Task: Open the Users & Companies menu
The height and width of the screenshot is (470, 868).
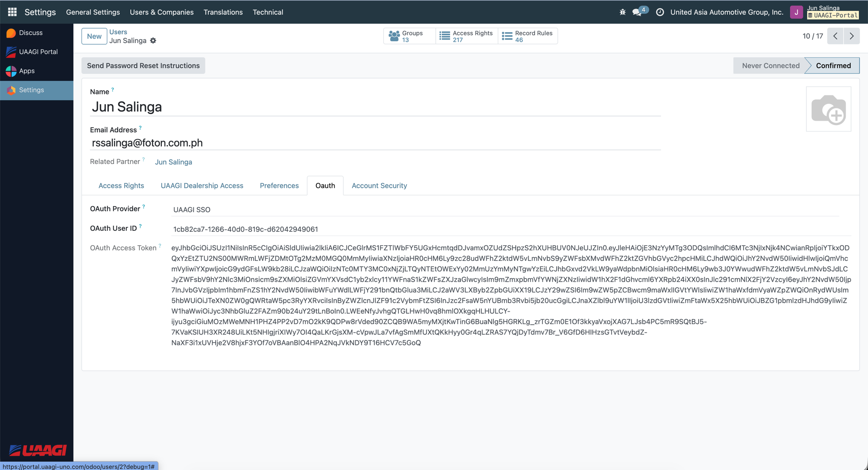Action: [161, 12]
